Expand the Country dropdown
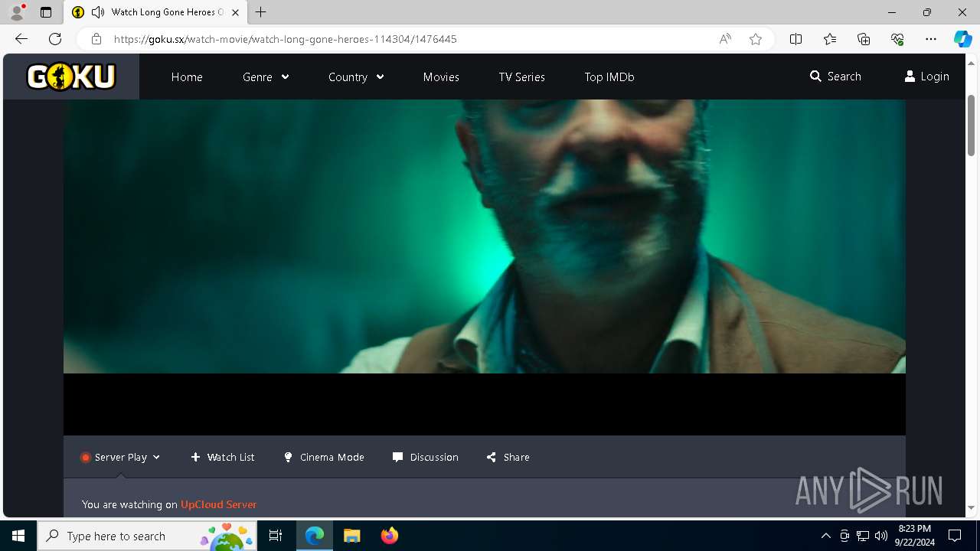980x551 pixels. [356, 77]
